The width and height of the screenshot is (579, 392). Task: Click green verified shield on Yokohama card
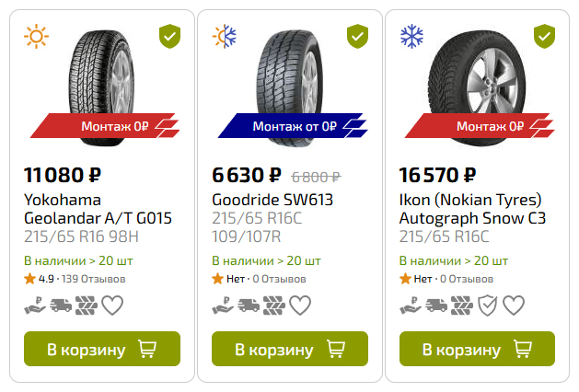click(168, 37)
